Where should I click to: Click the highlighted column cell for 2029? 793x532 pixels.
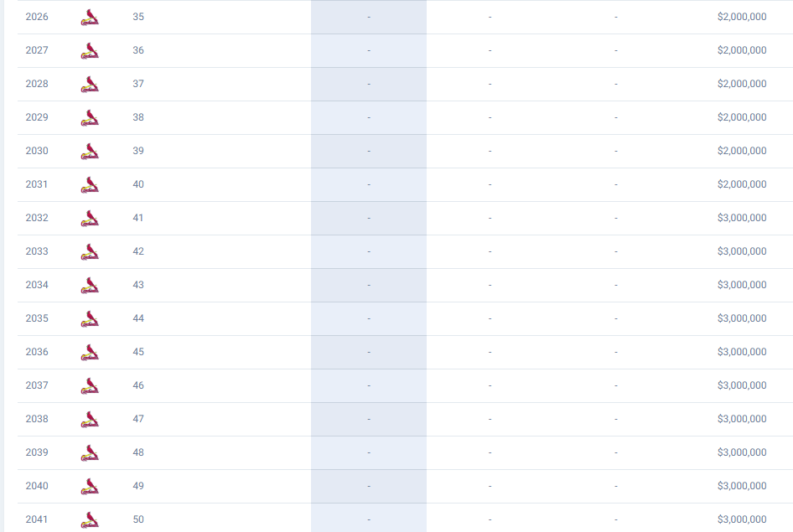click(369, 117)
